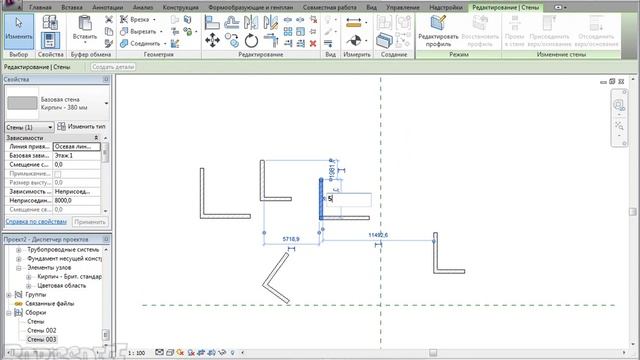Click the Создать детали button
This screenshot has height=360, width=640.
coord(113,67)
